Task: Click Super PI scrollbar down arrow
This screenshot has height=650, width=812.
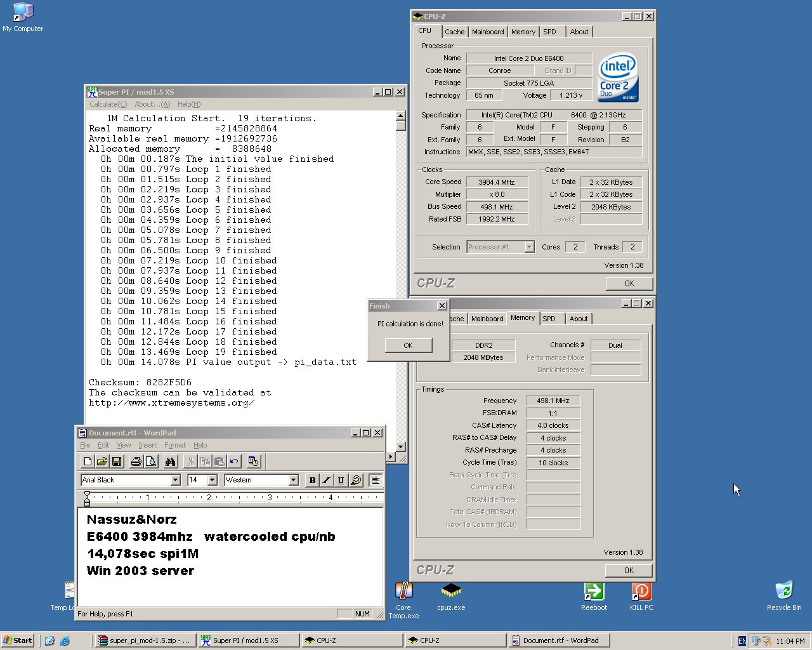Action: [x=400, y=447]
